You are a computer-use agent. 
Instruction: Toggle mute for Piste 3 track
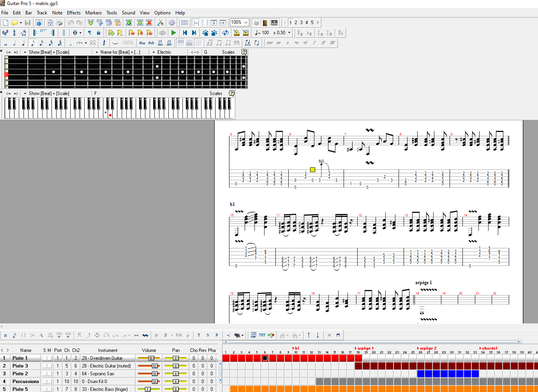pos(49,366)
